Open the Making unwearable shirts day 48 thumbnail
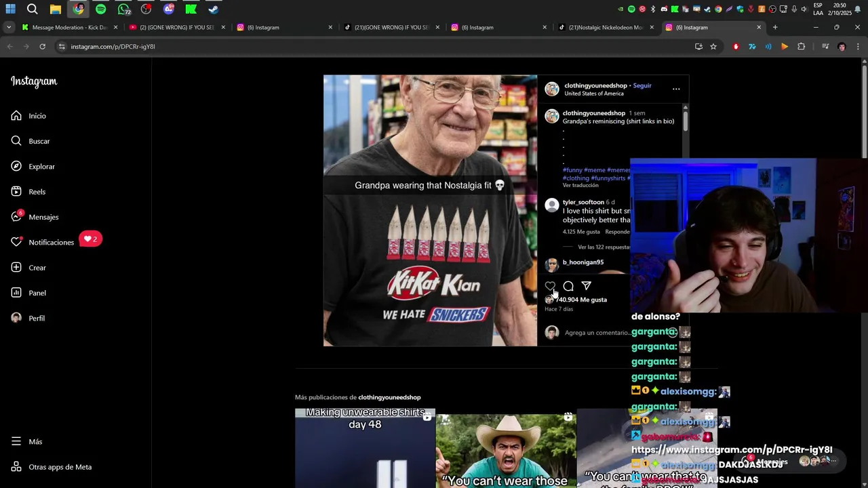 click(x=365, y=448)
